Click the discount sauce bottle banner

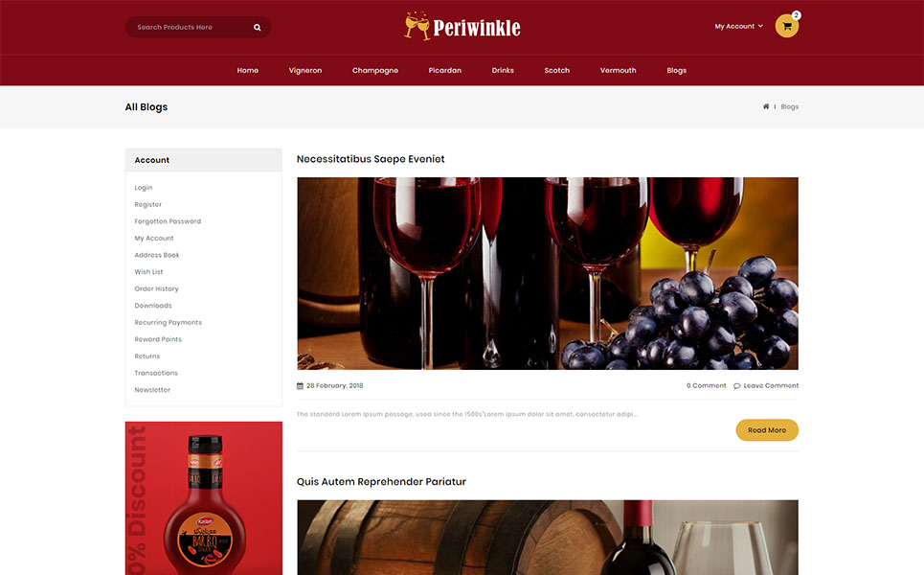204,498
